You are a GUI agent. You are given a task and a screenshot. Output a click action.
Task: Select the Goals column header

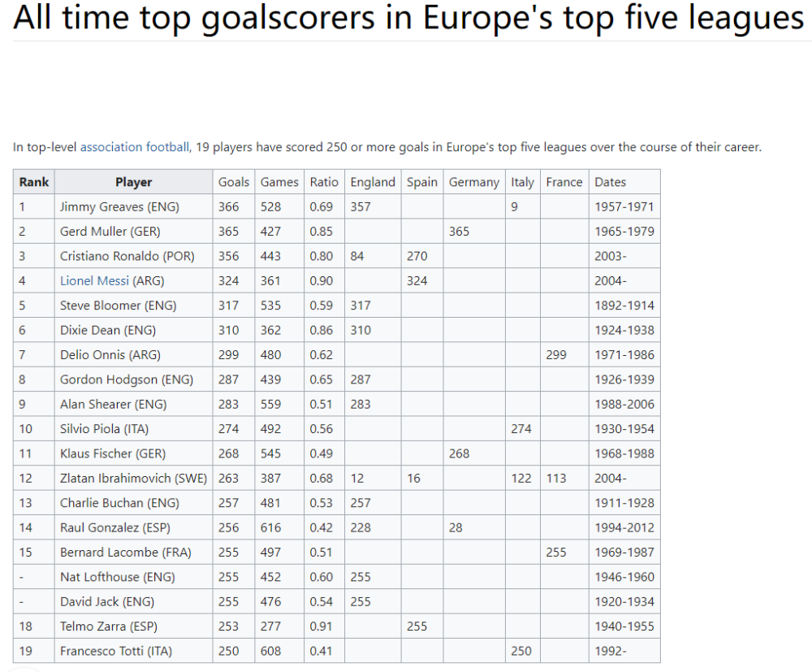[x=234, y=182]
